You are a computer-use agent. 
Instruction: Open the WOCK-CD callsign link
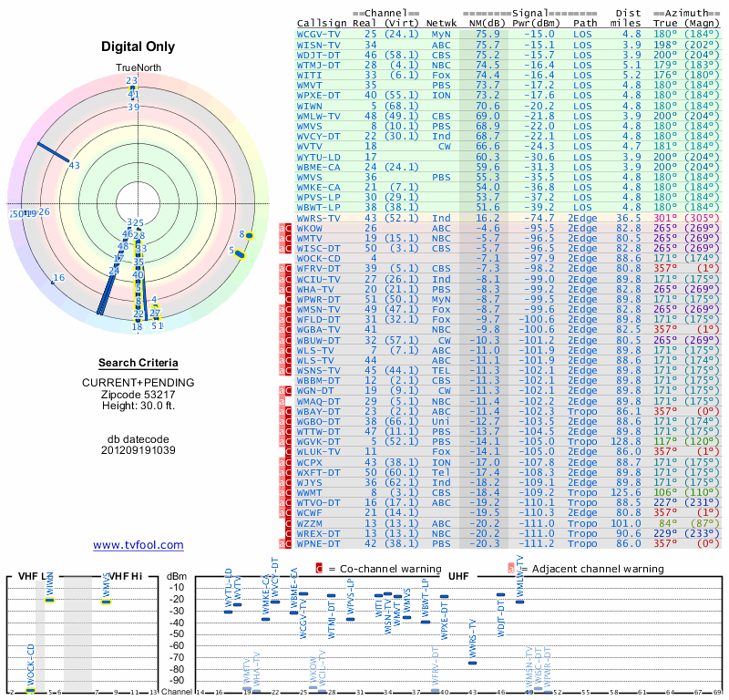point(319,258)
